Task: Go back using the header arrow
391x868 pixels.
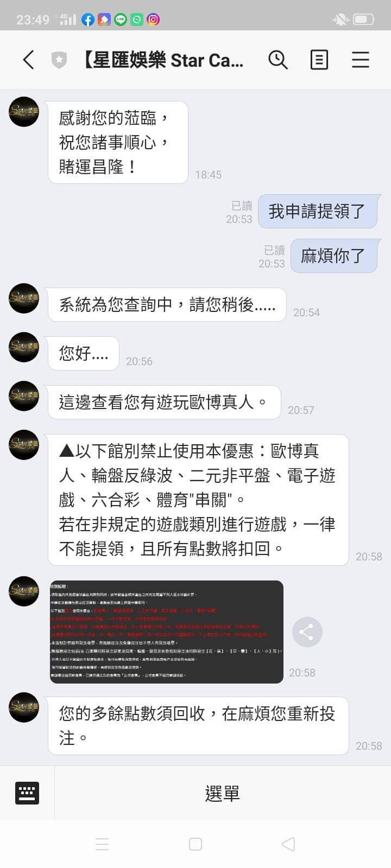Action: pyautogui.click(x=29, y=60)
